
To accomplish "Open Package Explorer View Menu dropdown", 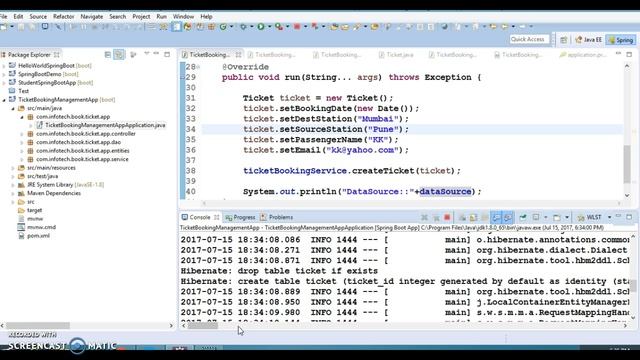I will pos(146,54).
